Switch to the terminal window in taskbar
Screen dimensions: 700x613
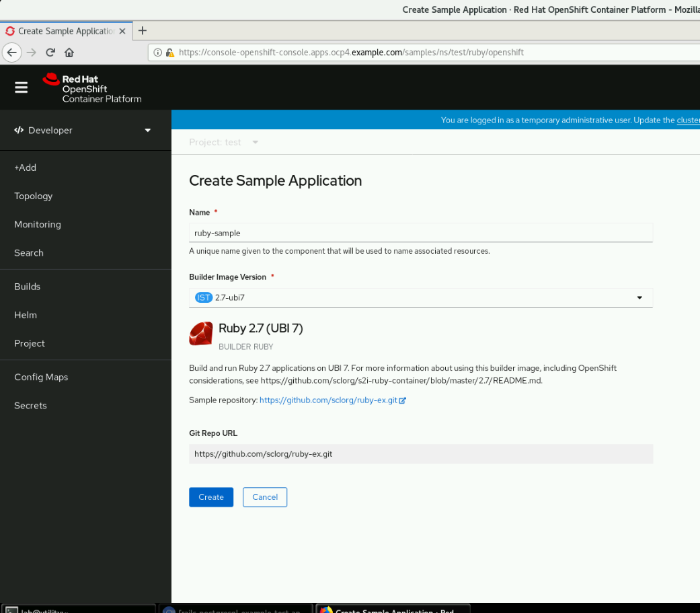(x=79, y=610)
